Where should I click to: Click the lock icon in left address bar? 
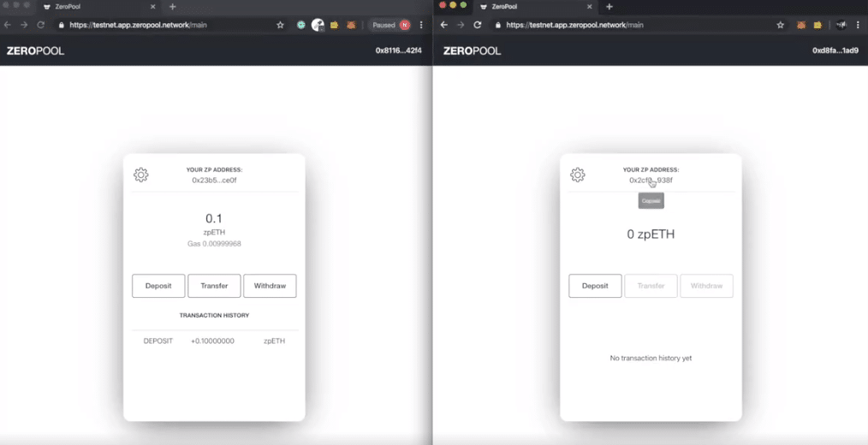point(62,25)
